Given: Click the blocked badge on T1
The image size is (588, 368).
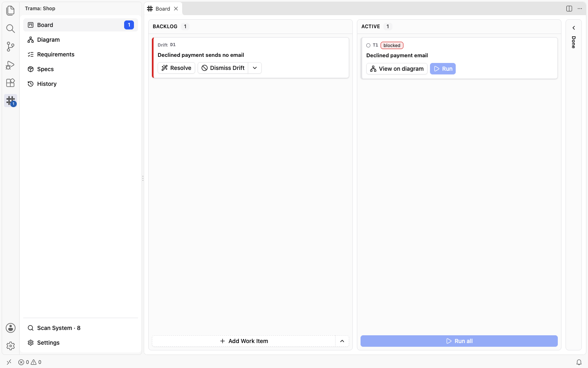Looking at the screenshot, I should coord(392,45).
